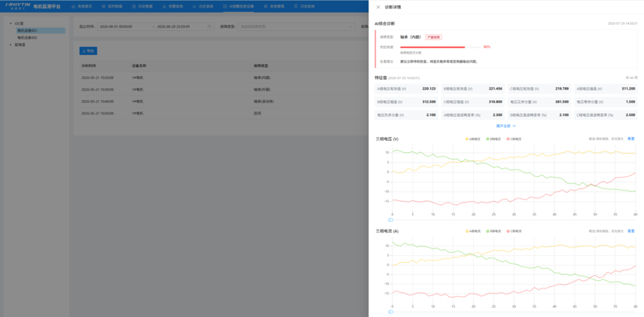Viewport: 644px width, 317px height.
Task: Click the warning triangle icon for 告警查询
Action: (x=164, y=7)
